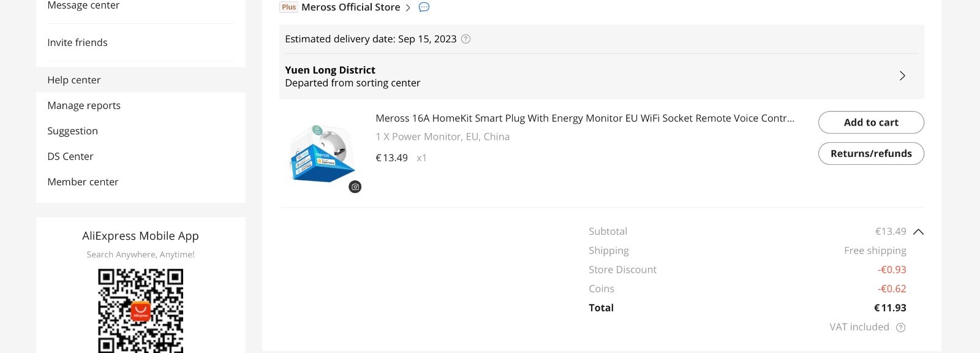Open Manage reports
Image resolution: width=980 pixels, height=353 pixels.
(84, 105)
